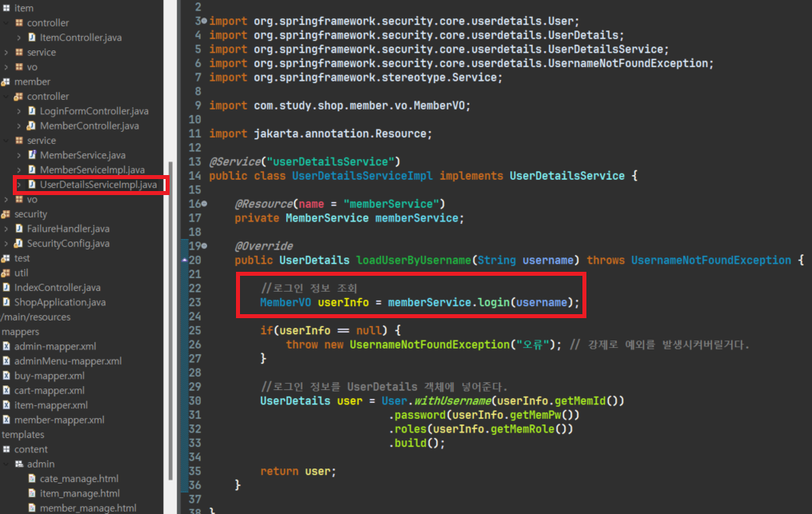The width and height of the screenshot is (812, 514).
Task: Select the templates folder
Action: coord(22,434)
